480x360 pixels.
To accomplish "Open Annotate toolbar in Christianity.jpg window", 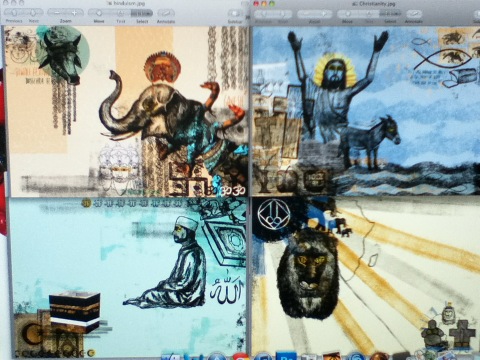I will 414,14.
